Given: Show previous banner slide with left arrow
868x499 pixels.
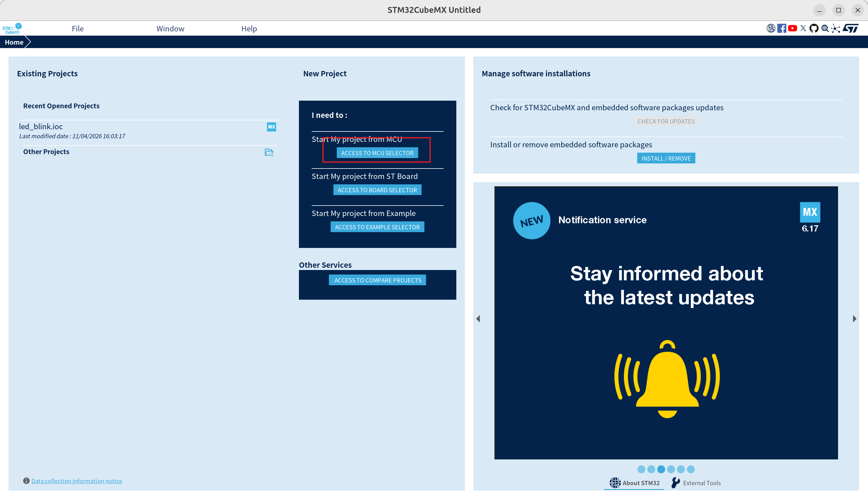Looking at the screenshot, I should (x=478, y=319).
